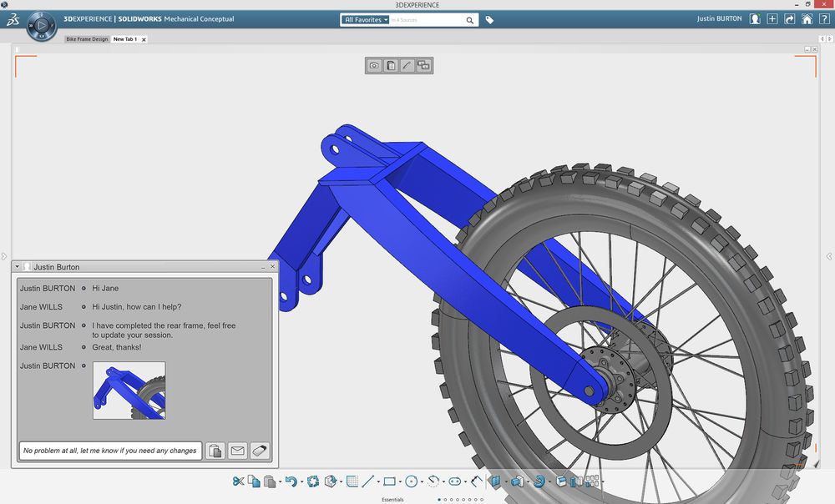835x504 pixels.
Task: Open the compass play button
Action: (42, 26)
